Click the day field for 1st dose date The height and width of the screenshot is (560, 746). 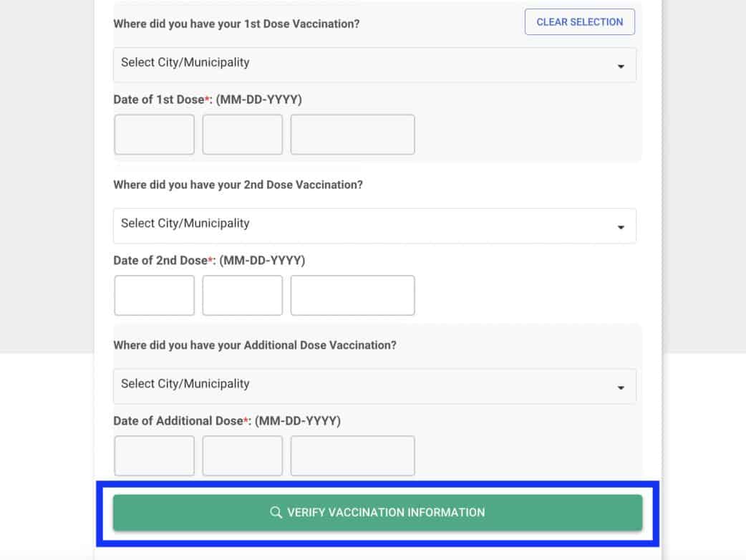pyautogui.click(x=242, y=135)
